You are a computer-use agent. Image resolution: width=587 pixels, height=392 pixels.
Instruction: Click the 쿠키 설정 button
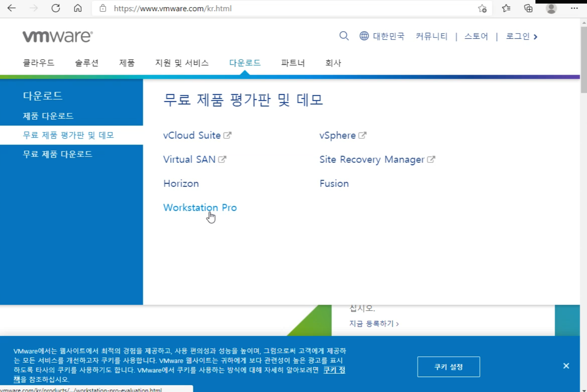pyautogui.click(x=449, y=367)
